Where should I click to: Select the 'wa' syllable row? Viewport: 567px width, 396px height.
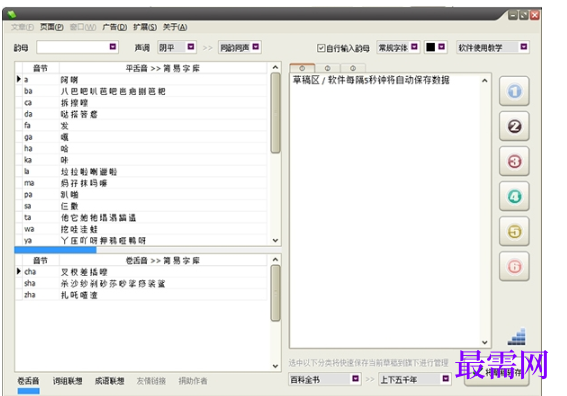(x=141, y=229)
